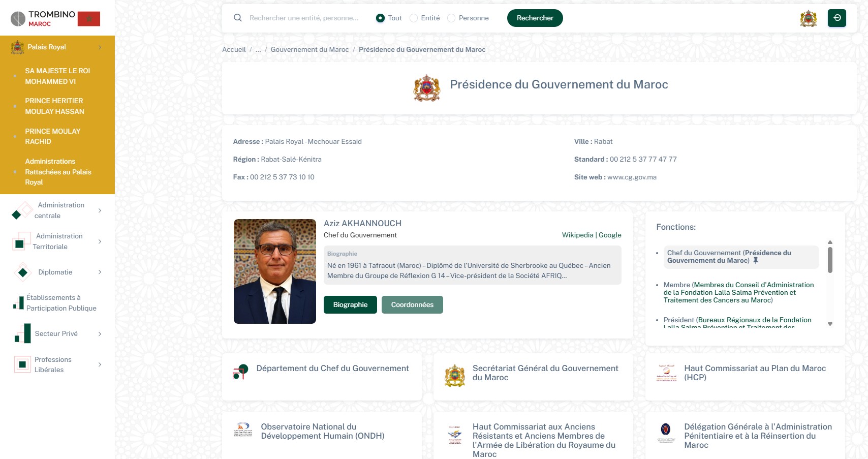868x459 pixels.
Task: Open the Département du Chef du Gouvernement icon
Action: (x=240, y=372)
